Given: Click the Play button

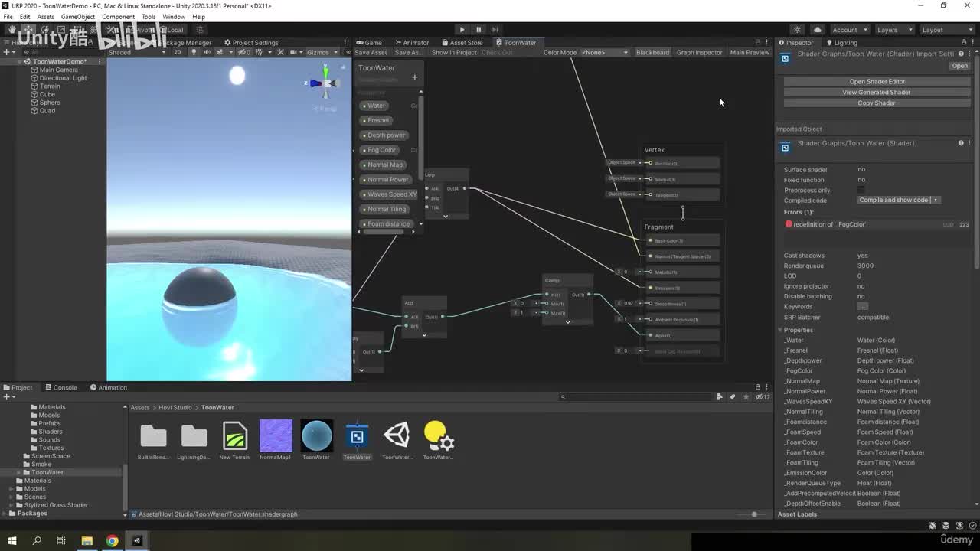Looking at the screenshot, I should click(462, 30).
